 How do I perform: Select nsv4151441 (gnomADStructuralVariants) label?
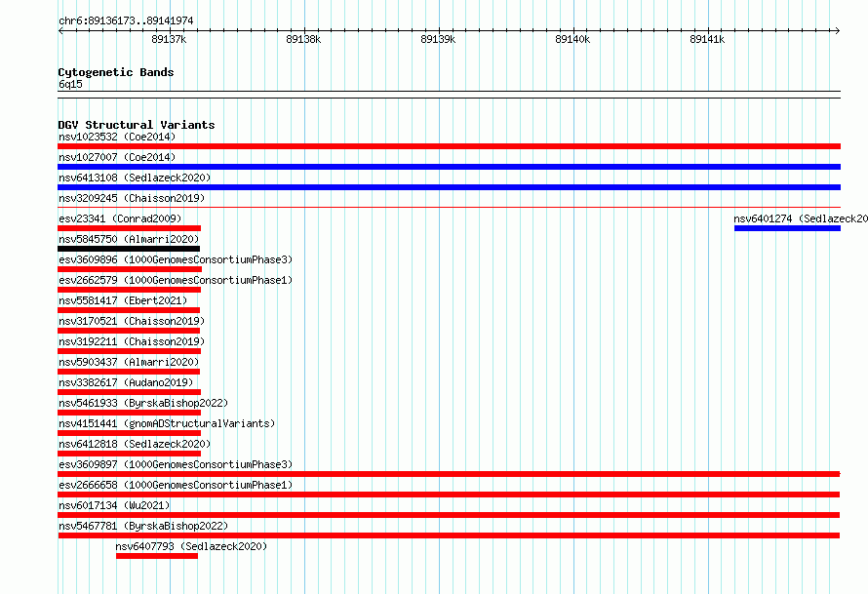point(167,423)
